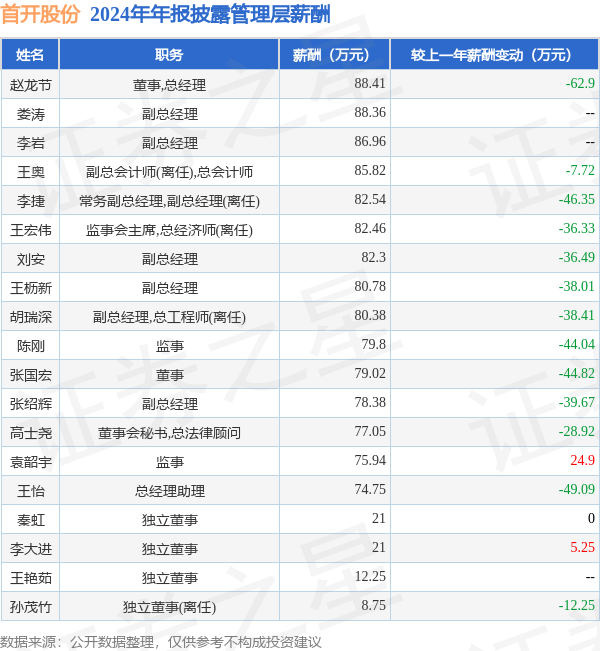This screenshot has height=651, width=600.
Task: Select the salary value 8.75
Action: [373, 605]
